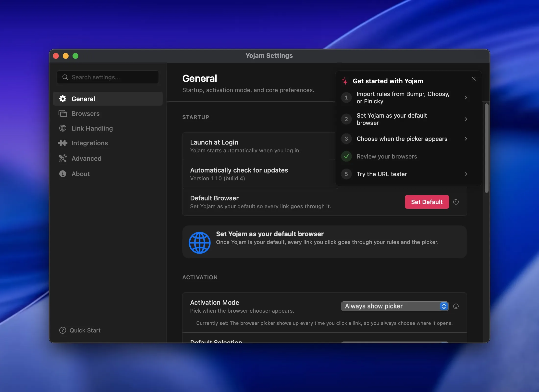Click the sparkle icon beside Get started
Image resolution: width=539 pixels, height=392 pixels.
click(x=345, y=81)
